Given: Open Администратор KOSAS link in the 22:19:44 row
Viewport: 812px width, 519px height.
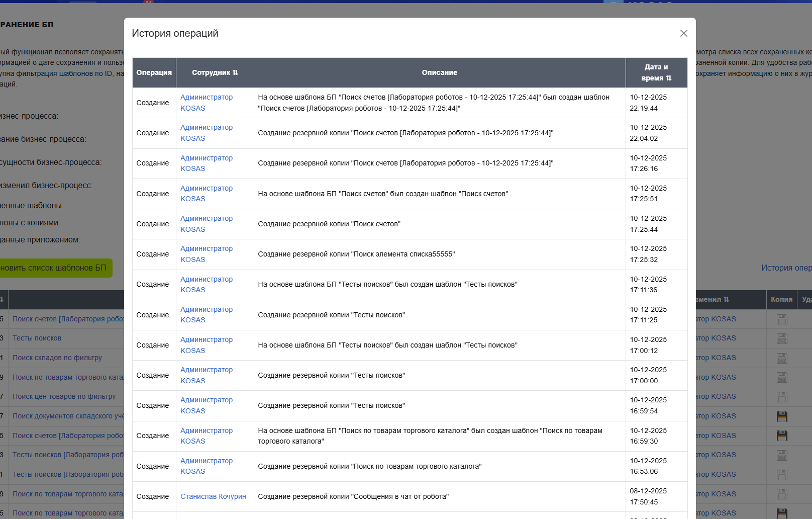Looking at the screenshot, I should [207, 103].
